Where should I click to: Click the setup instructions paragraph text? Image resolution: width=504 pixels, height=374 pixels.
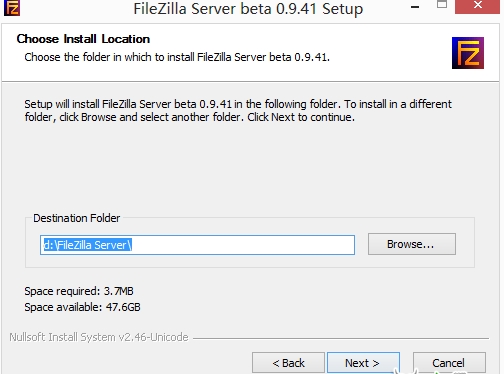pos(238,110)
